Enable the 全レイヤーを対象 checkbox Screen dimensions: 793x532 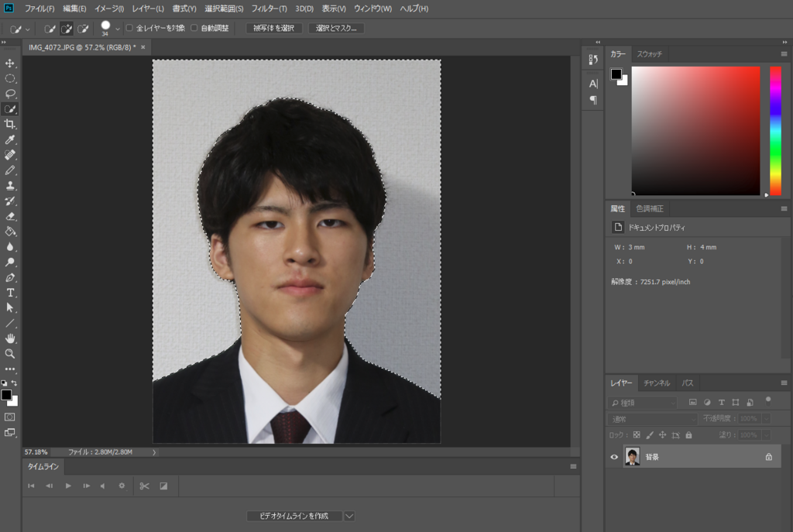pyautogui.click(x=129, y=28)
